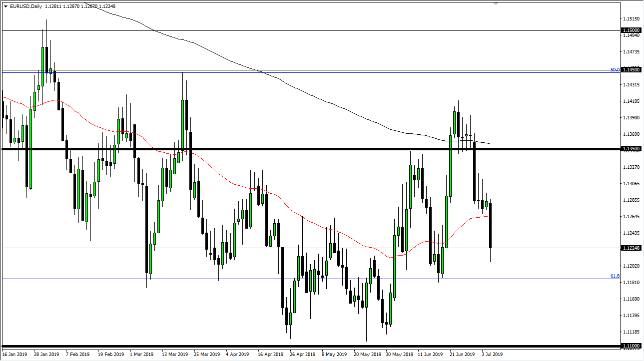Viewport: 644px width, 361px height.
Task: Click the 1.11185 price axis label
Action: pos(631,332)
